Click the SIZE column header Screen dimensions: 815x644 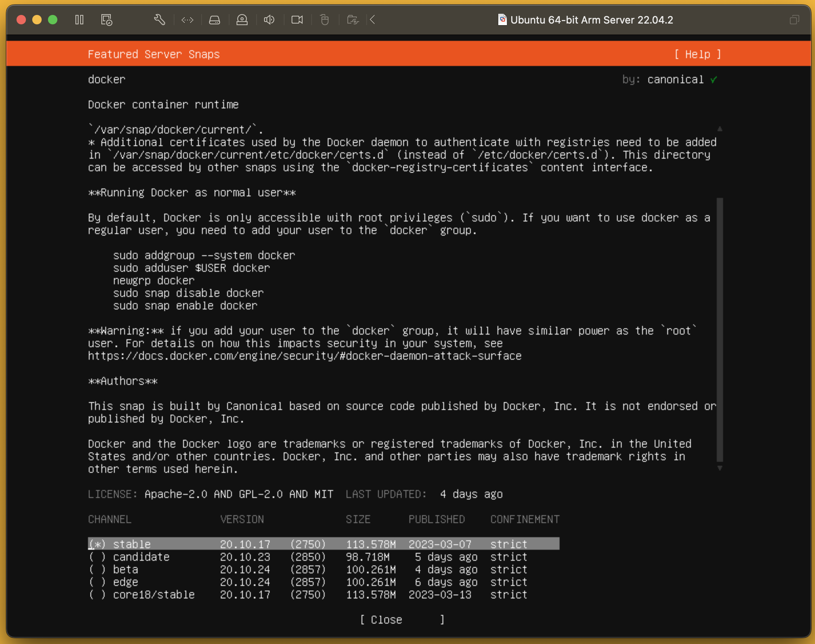pyautogui.click(x=358, y=519)
